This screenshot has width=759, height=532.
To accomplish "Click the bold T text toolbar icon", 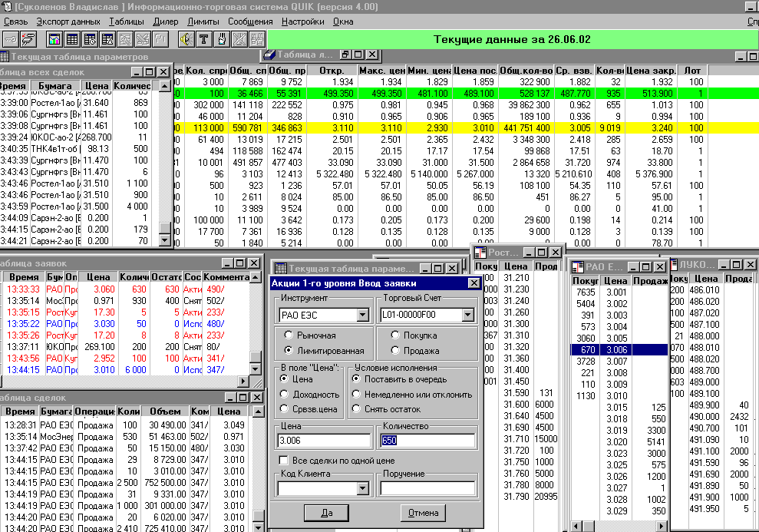I will pos(204,38).
